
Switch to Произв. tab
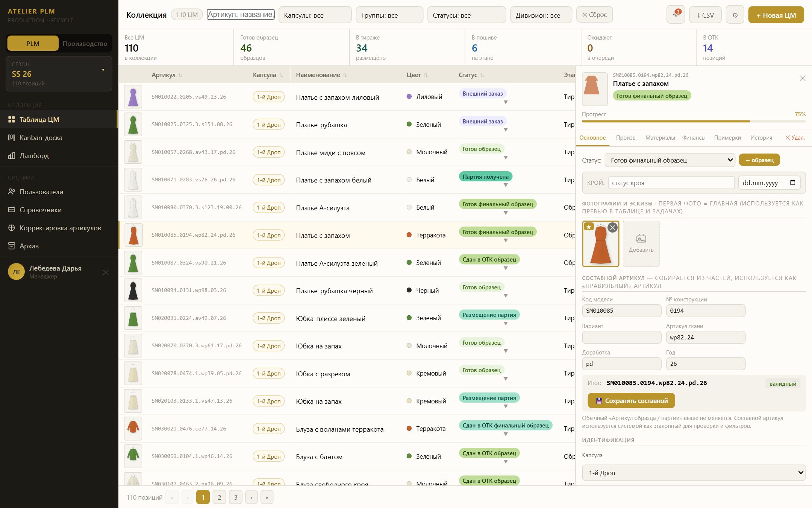(626, 138)
